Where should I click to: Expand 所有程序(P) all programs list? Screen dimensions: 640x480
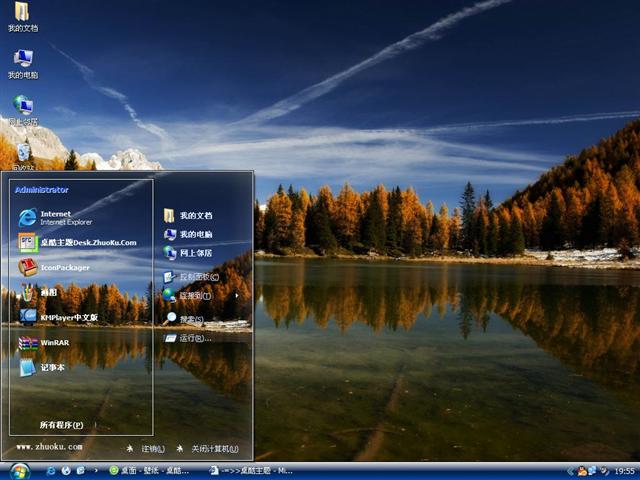coord(62,425)
